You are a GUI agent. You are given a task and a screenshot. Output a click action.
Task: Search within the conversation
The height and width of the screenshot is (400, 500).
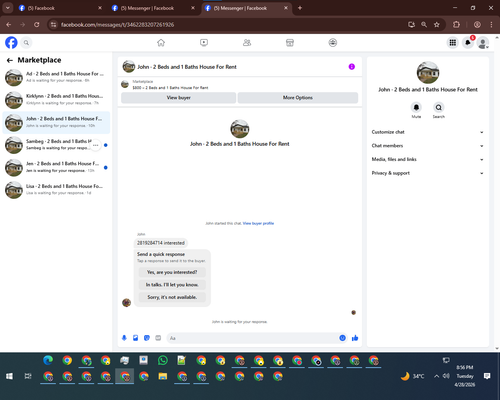click(439, 108)
